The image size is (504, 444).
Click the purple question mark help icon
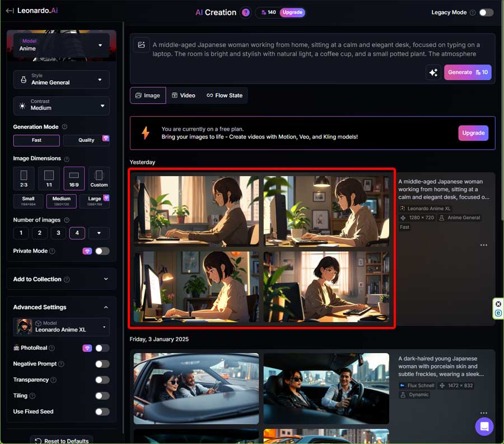(245, 12)
